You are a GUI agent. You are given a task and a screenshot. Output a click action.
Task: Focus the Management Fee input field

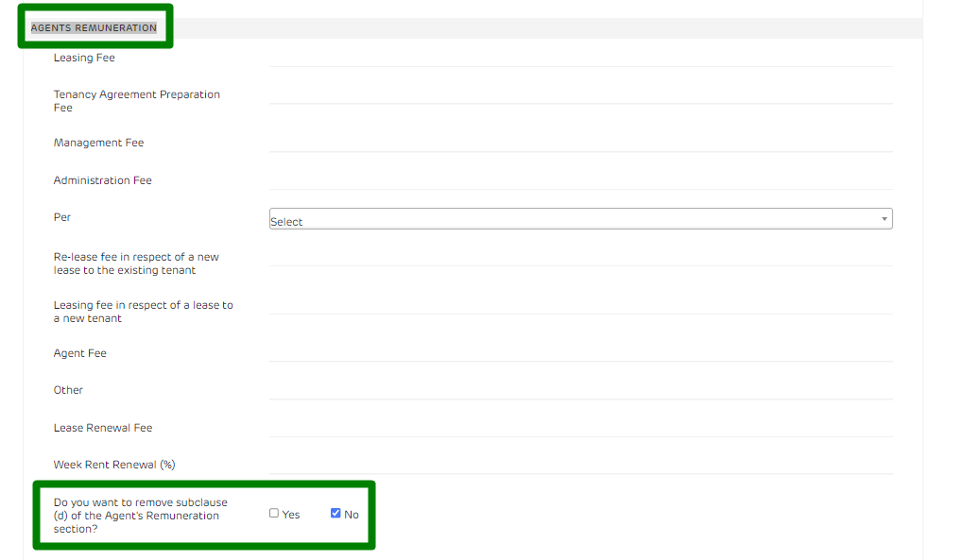click(x=581, y=144)
